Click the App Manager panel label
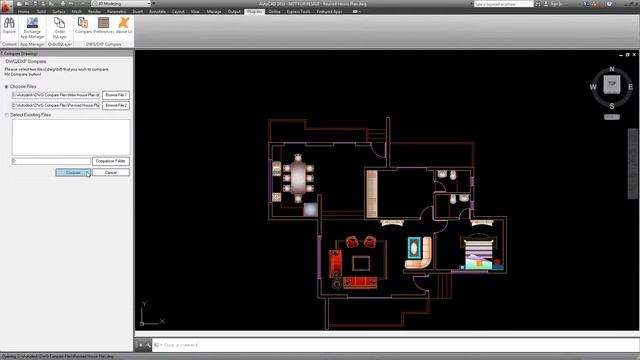The image size is (640, 360). pos(32,44)
